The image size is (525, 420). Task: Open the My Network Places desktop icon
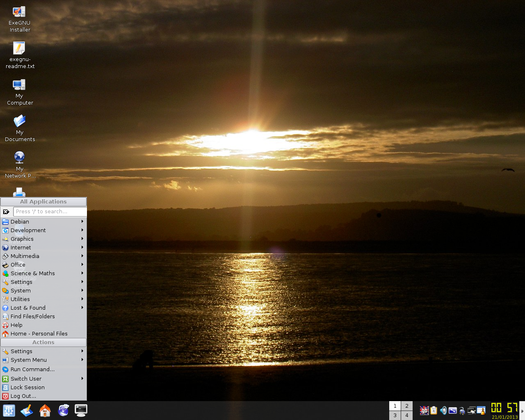click(x=20, y=165)
